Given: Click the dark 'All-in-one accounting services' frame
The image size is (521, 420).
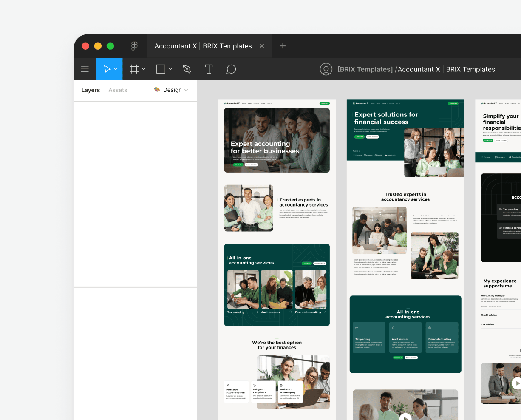Looking at the screenshot, I should pos(277,285).
